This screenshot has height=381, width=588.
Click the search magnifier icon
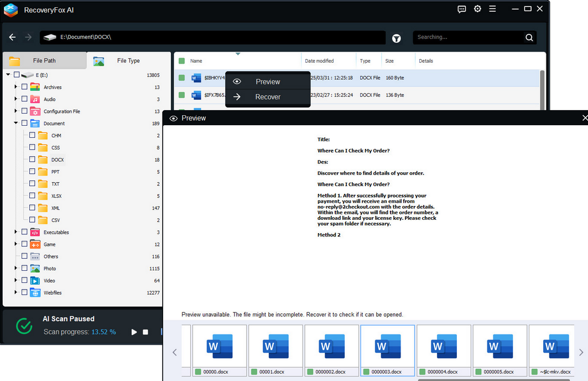click(529, 38)
